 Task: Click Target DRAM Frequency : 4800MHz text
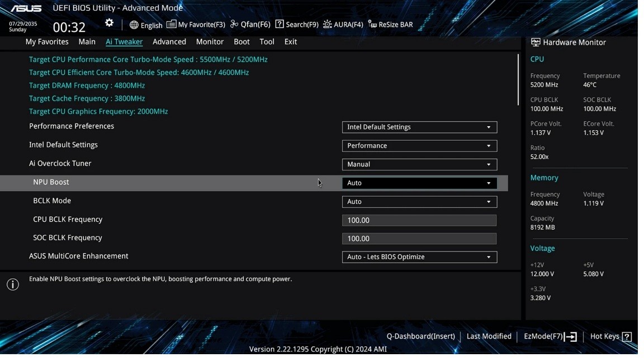pyautogui.click(x=87, y=86)
